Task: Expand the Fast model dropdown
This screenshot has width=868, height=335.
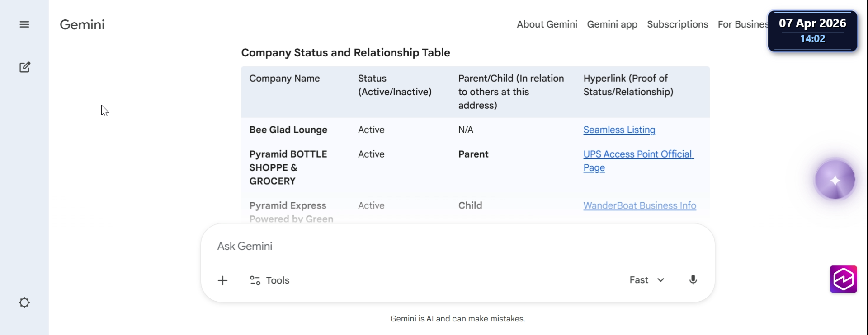Action: pyautogui.click(x=647, y=280)
